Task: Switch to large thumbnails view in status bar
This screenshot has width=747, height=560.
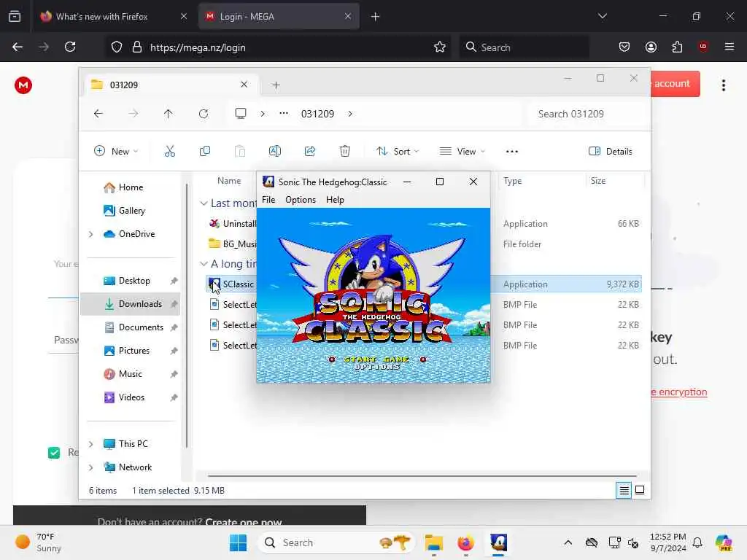Action: pos(640,490)
